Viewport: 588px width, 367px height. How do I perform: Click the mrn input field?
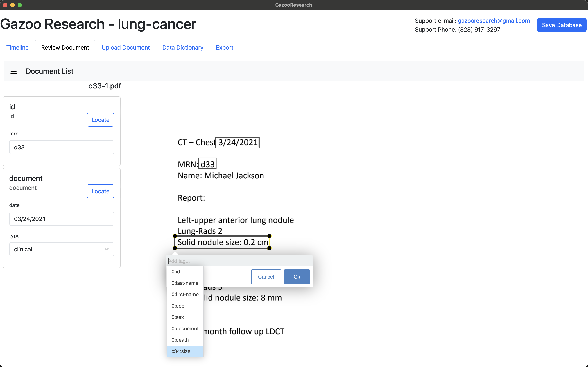coord(62,147)
